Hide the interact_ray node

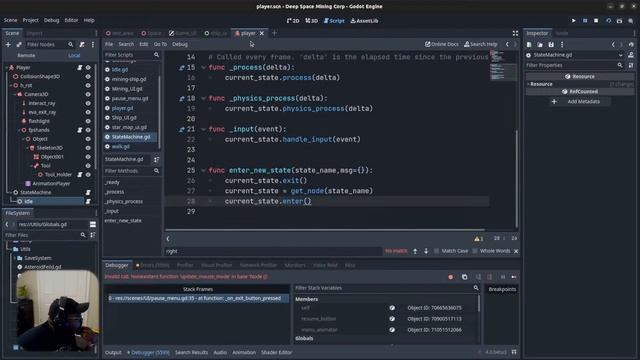click(88, 103)
